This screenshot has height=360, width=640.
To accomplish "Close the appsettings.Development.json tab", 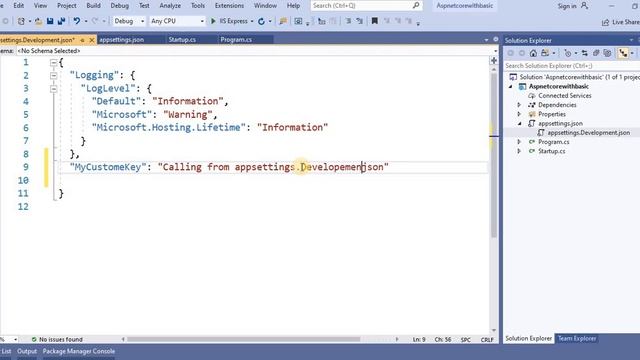I will click(x=92, y=40).
